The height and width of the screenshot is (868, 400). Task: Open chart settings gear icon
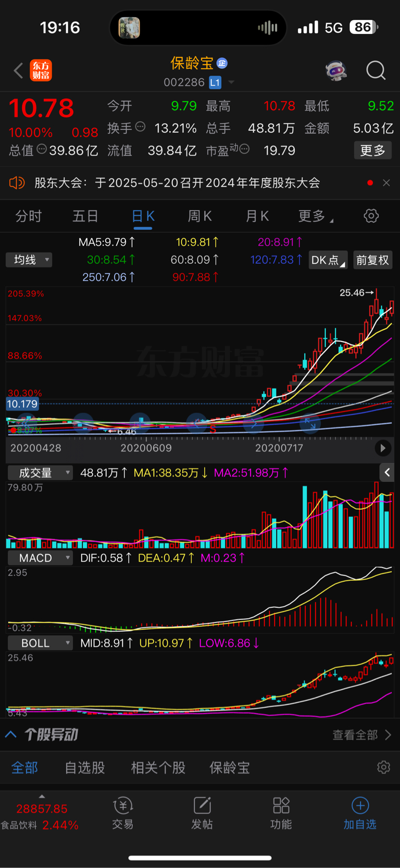point(371,216)
